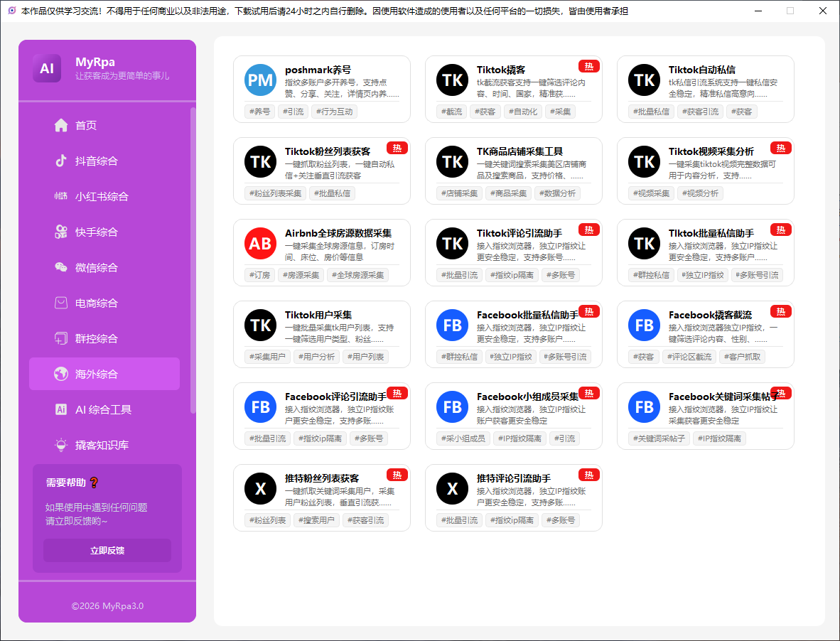The height and width of the screenshot is (641, 840).
Task: Open AI 综合工具 from the sidebar
Action: (x=104, y=409)
